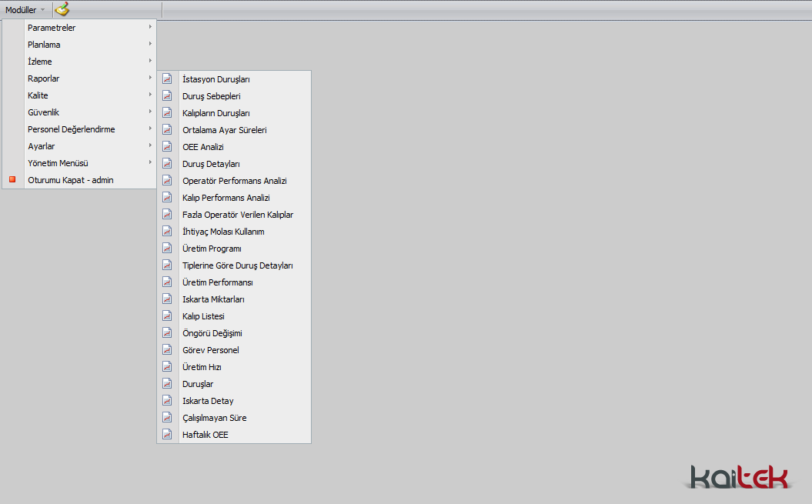Open Personel Değerlendirme menu entry
Screen dimensions: 812x504
click(x=71, y=129)
